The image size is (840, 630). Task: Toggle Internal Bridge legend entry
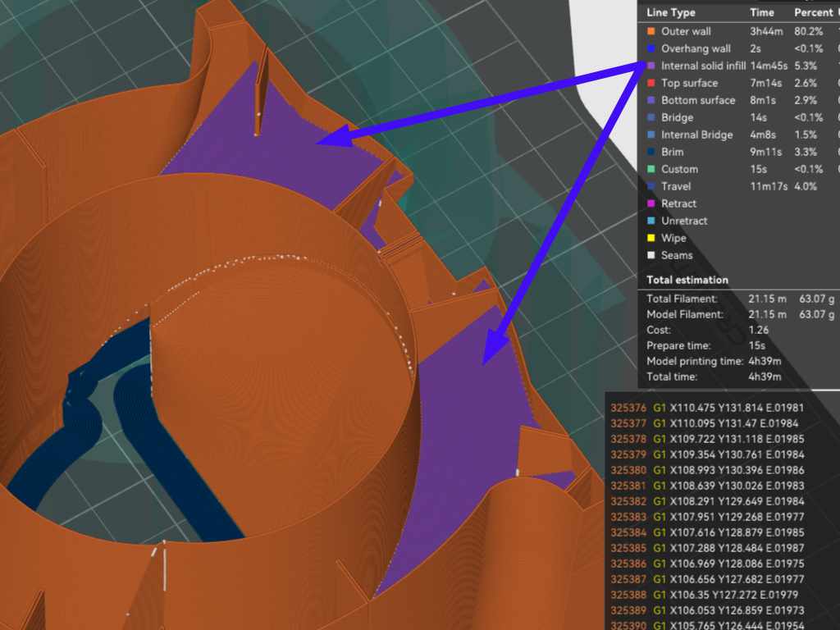click(696, 135)
